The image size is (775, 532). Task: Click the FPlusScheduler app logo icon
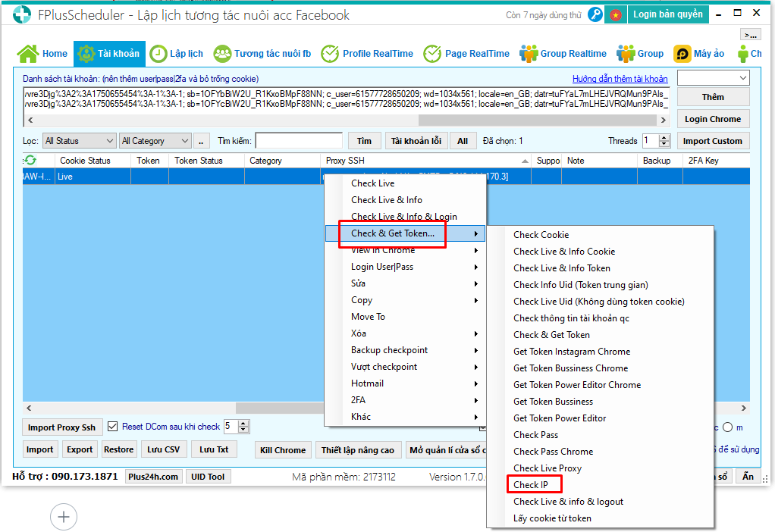pos(22,15)
